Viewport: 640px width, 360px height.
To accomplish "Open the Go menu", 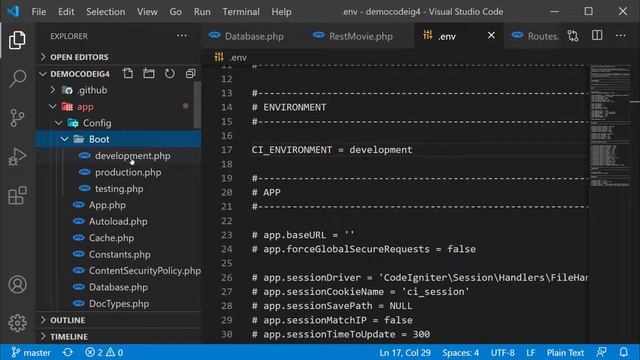I will 176,11.
